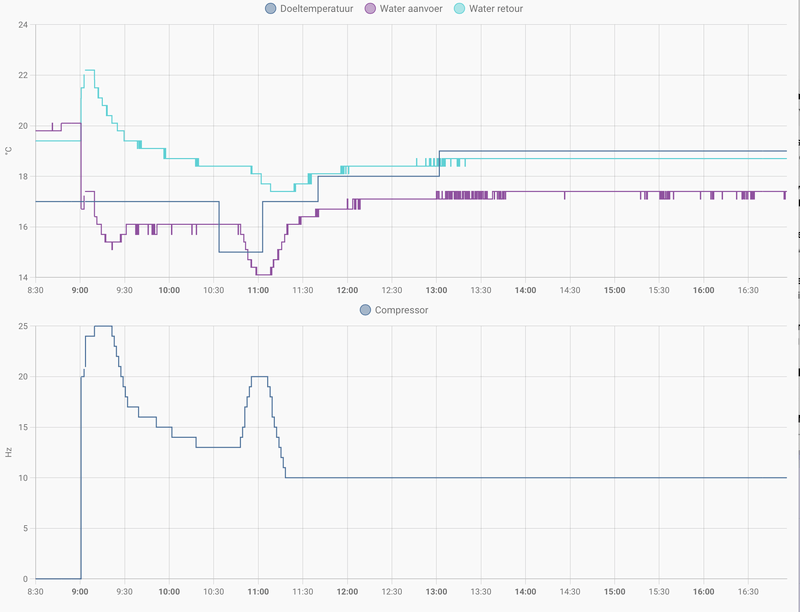This screenshot has height=612, width=800.
Task: Click the 10 value on the Hz axis
Action: [23, 478]
